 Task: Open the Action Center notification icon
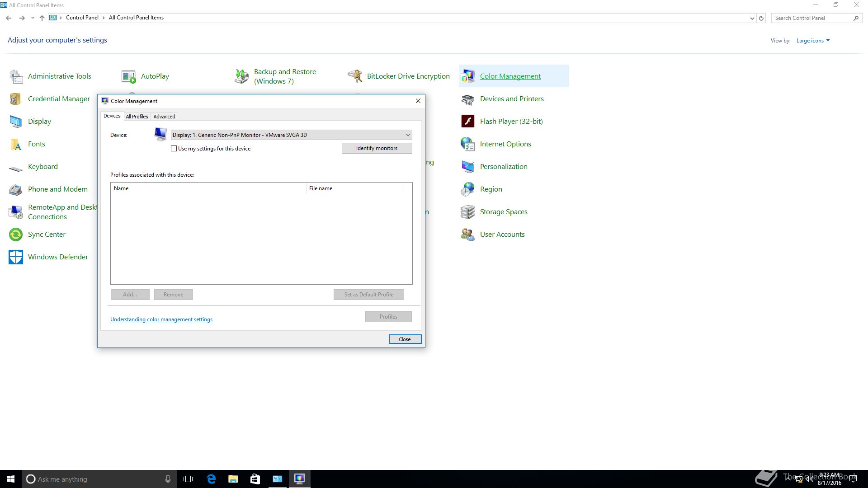pos(853,479)
